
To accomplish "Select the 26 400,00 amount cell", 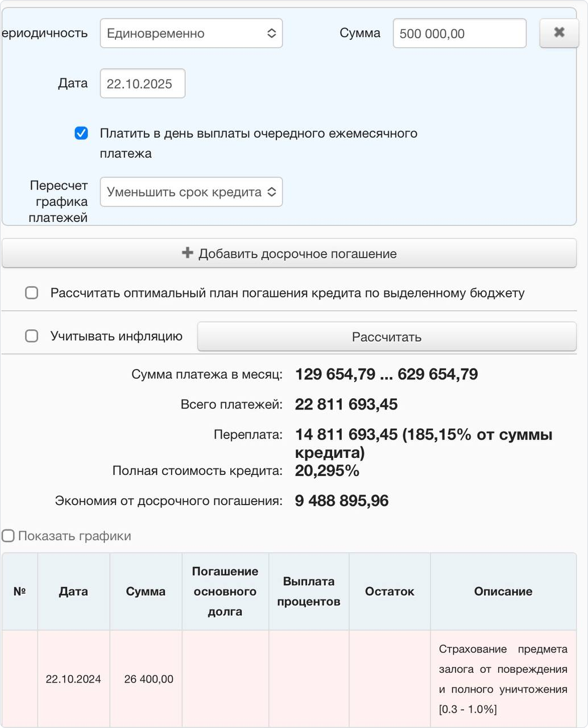I will [148, 679].
